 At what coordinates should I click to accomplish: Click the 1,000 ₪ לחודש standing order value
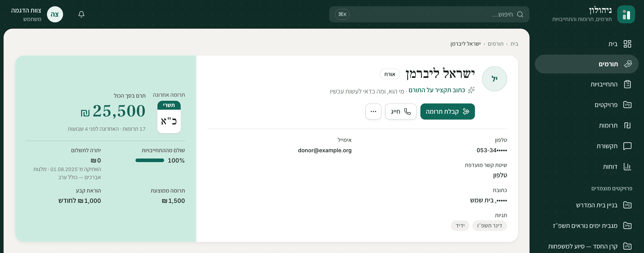80,201
